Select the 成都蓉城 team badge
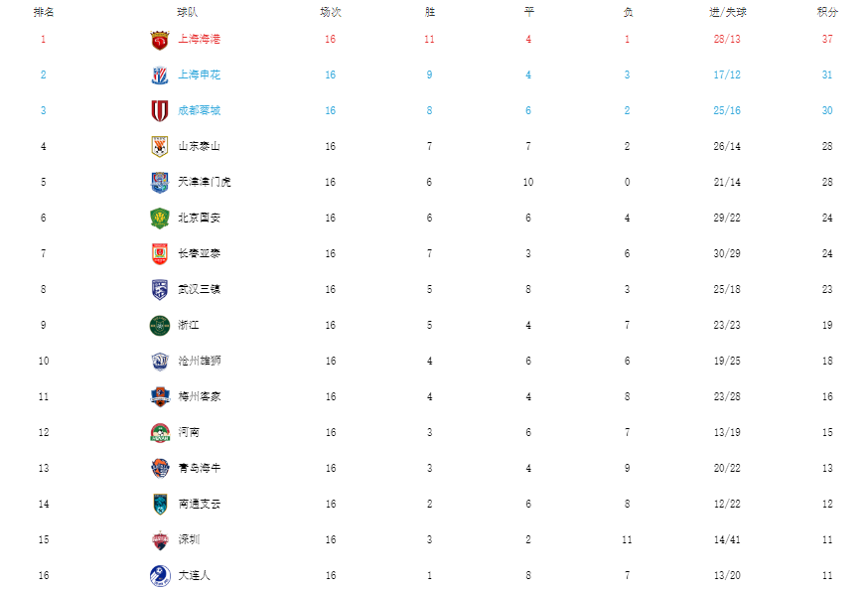Image resolution: width=868 pixels, height=591 pixels. 159,111
